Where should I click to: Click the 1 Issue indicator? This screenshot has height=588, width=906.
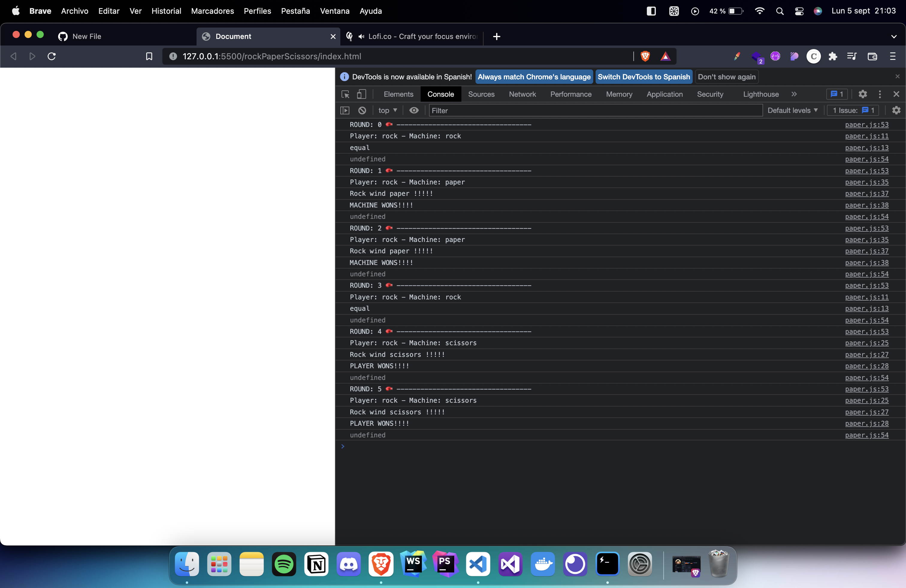(x=853, y=110)
